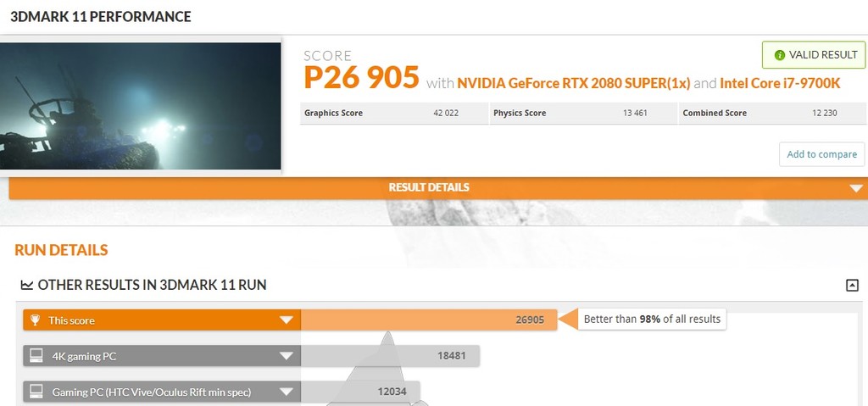Click the monitor icon on 4K gaming PC
This screenshot has height=406, width=868.
pyautogui.click(x=36, y=356)
